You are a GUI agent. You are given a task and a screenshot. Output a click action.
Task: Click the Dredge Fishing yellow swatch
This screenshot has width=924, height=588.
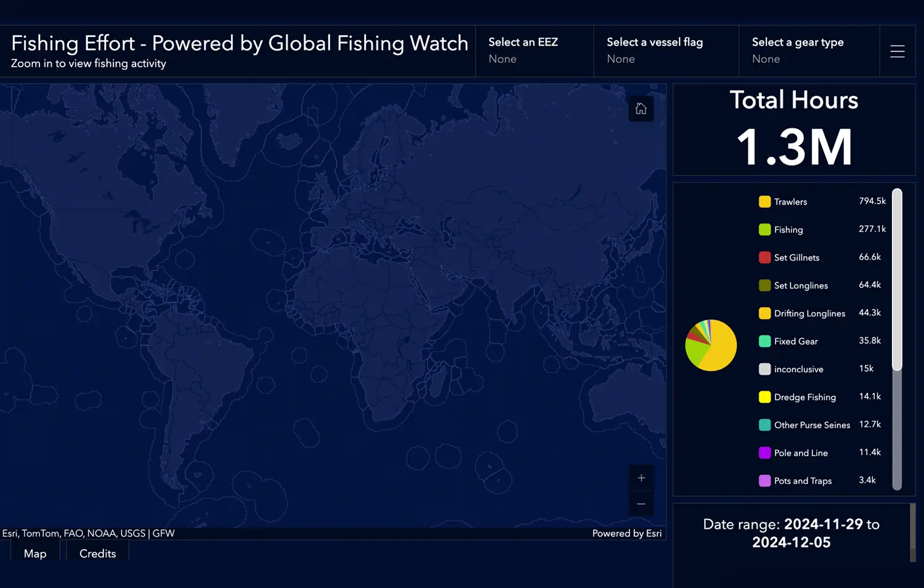click(764, 397)
